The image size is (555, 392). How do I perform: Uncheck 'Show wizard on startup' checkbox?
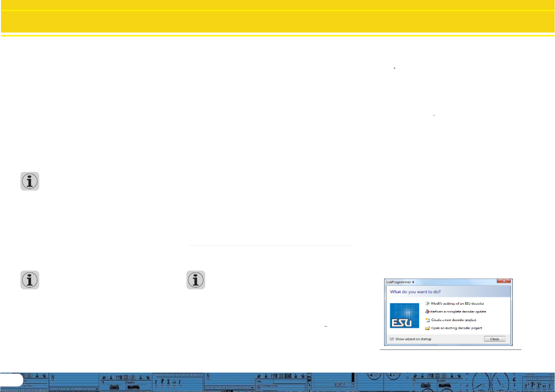(x=392, y=339)
